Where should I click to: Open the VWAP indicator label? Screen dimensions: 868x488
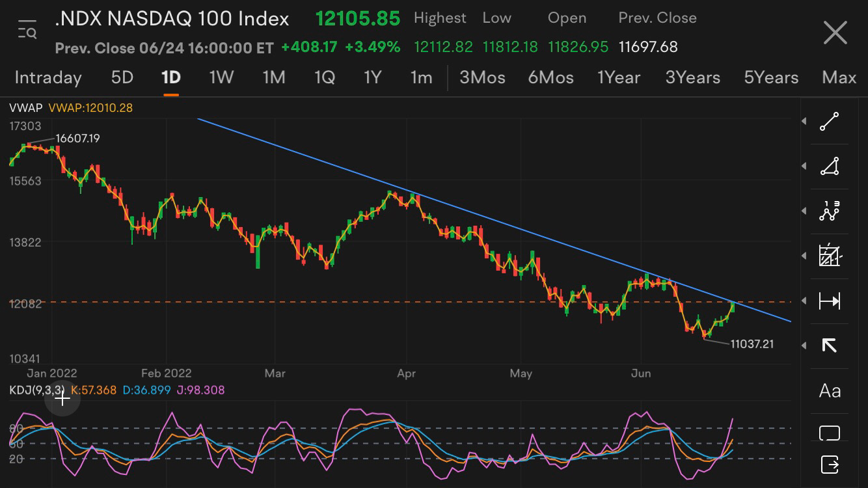pyautogui.click(x=25, y=107)
